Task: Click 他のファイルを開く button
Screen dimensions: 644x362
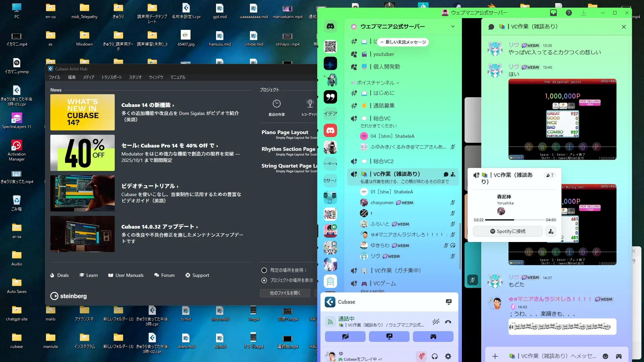Action: [x=285, y=293]
